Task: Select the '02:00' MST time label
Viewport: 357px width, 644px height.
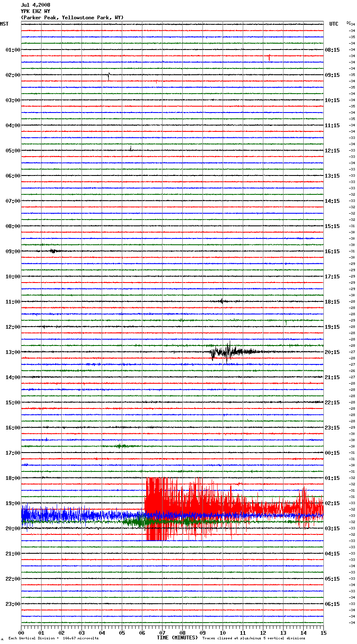Action: 13,75
